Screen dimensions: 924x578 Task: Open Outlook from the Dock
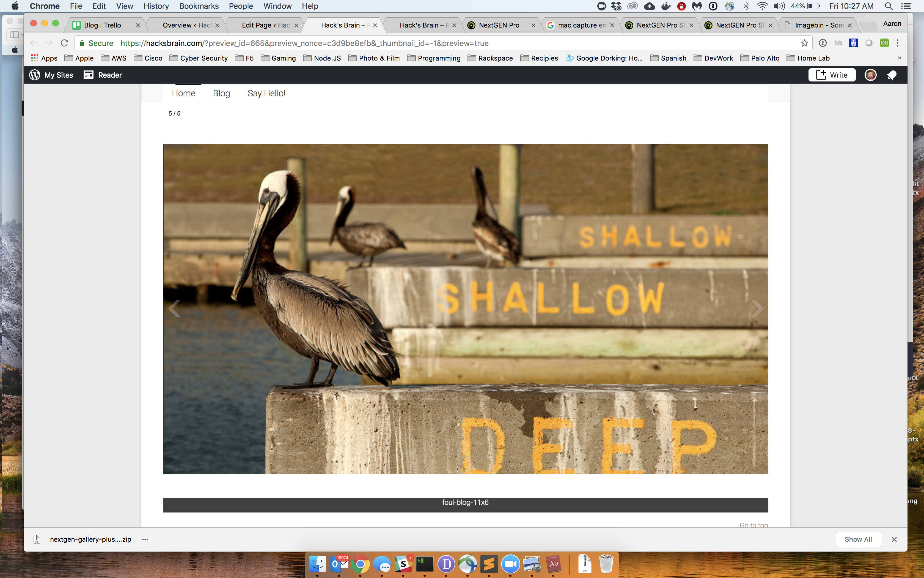coord(339,564)
